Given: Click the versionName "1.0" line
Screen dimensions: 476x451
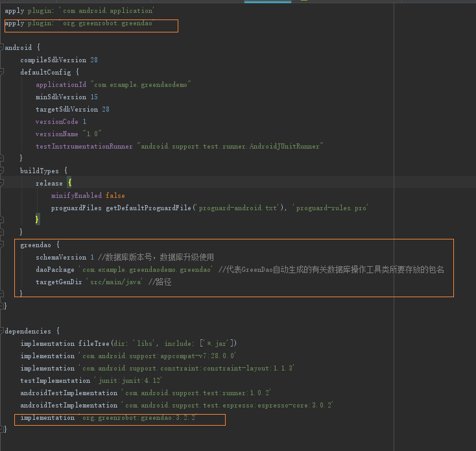Looking at the screenshot, I should pos(68,134).
